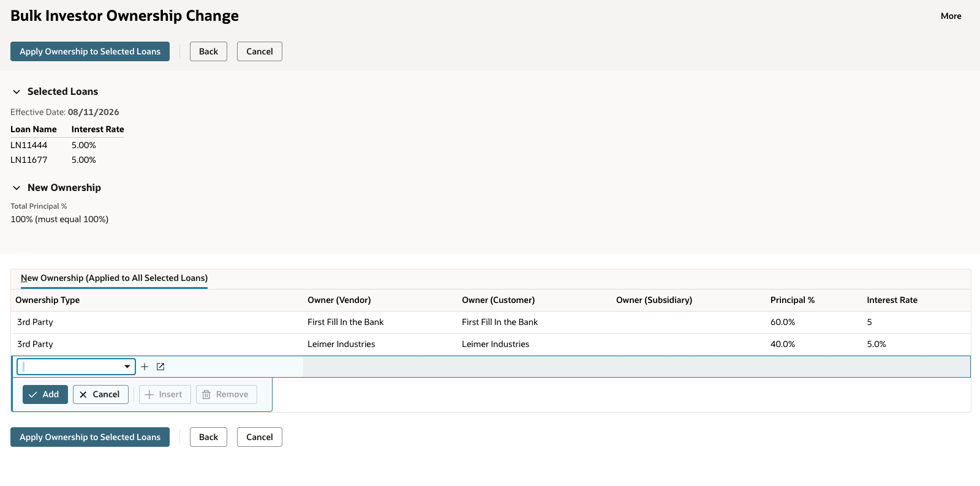The image size is (980, 486).
Task: Click the Total Principal % label
Action: click(39, 206)
